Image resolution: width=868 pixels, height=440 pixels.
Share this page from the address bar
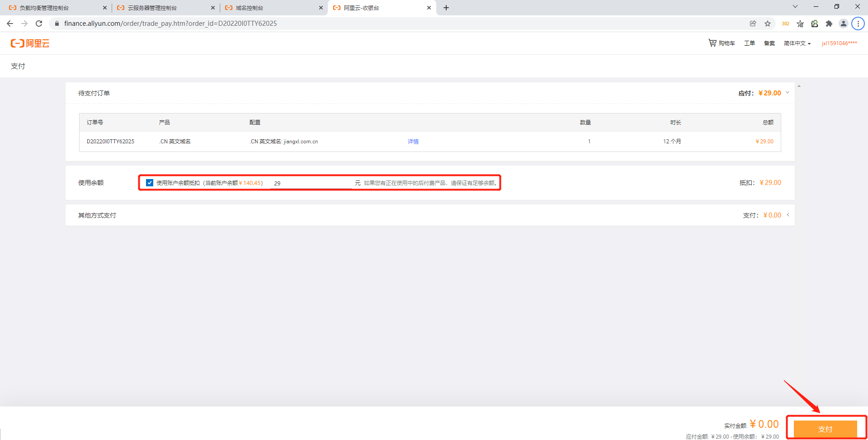(753, 24)
